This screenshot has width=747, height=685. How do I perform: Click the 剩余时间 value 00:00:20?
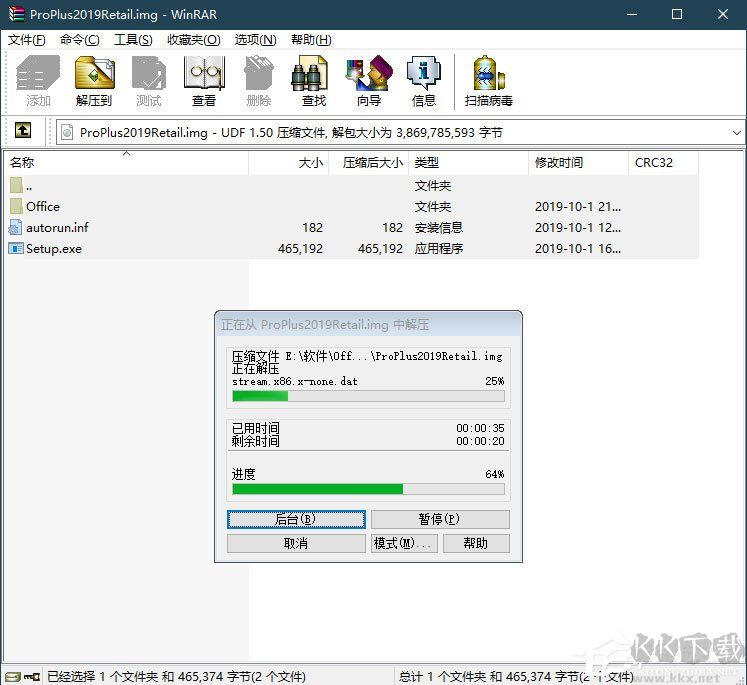[480, 441]
